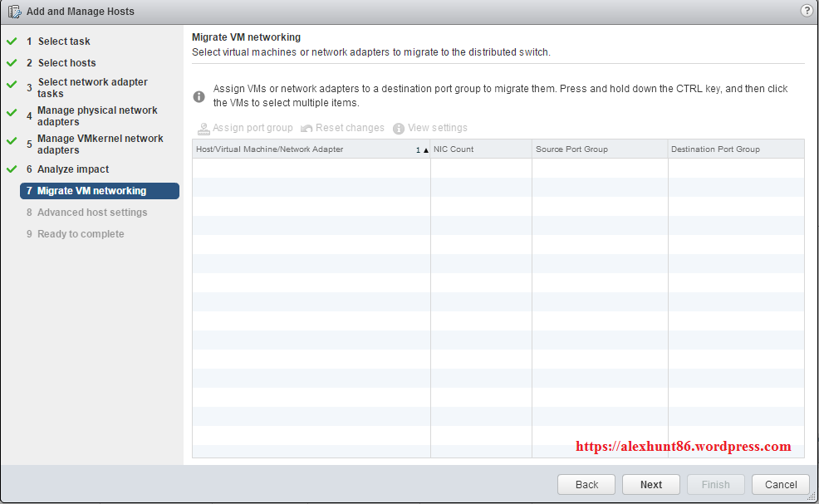
Task: Click the help question mark icon
Action: pyautogui.click(x=806, y=11)
